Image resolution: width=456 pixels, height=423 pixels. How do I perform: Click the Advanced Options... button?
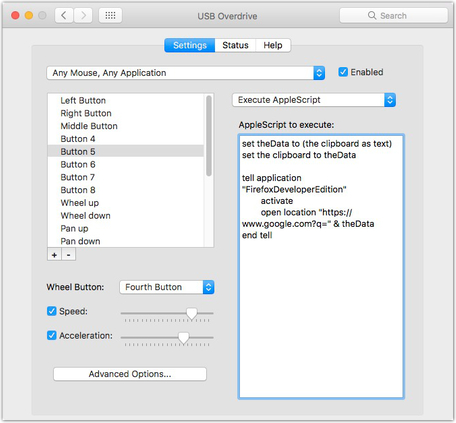tap(130, 374)
